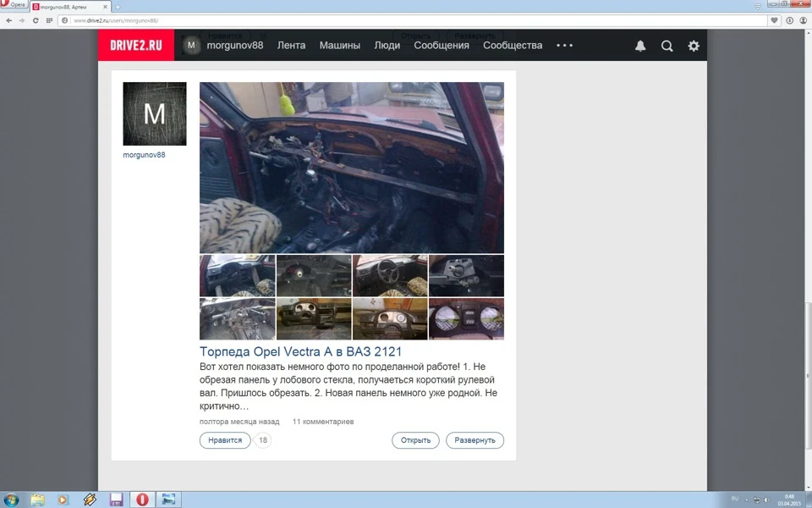Click the DRIVE2.RU logo
812x508 pixels.
(136, 45)
